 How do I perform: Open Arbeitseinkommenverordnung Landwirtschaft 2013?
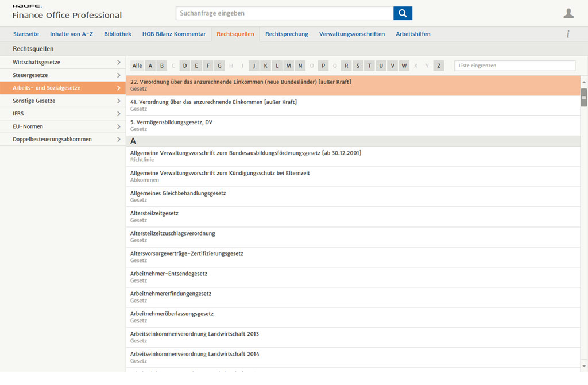click(x=353, y=337)
